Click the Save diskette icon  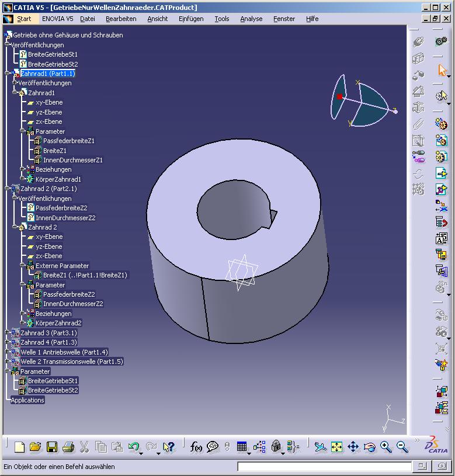[x=52, y=447]
